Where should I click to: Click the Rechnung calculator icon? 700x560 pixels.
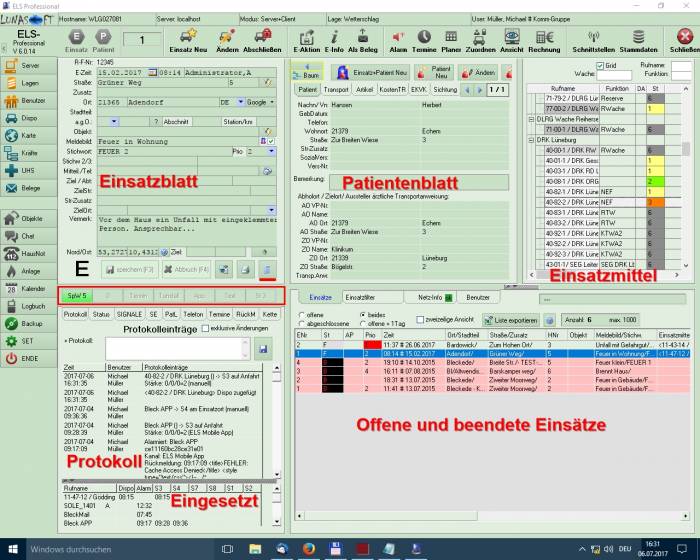pyautogui.click(x=544, y=37)
